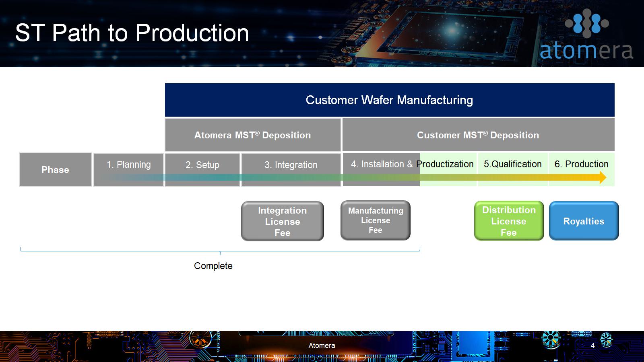Click the Atomera MST Deposition header
This screenshot has height=362, width=644.
[x=252, y=135]
